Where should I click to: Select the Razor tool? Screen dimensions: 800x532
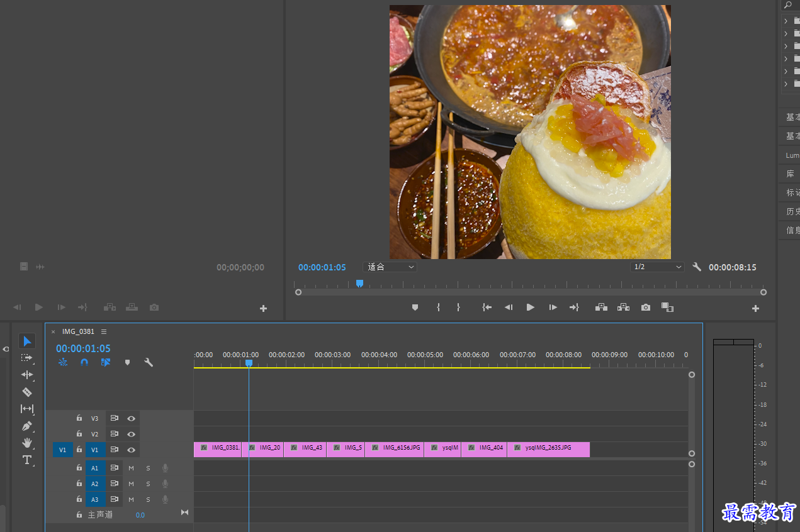(27, 392)
